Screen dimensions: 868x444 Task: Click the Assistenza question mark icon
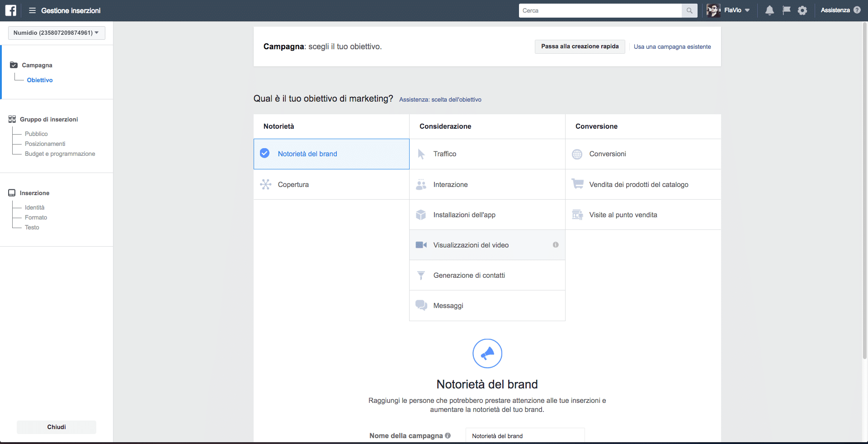(x=857, y=10)
